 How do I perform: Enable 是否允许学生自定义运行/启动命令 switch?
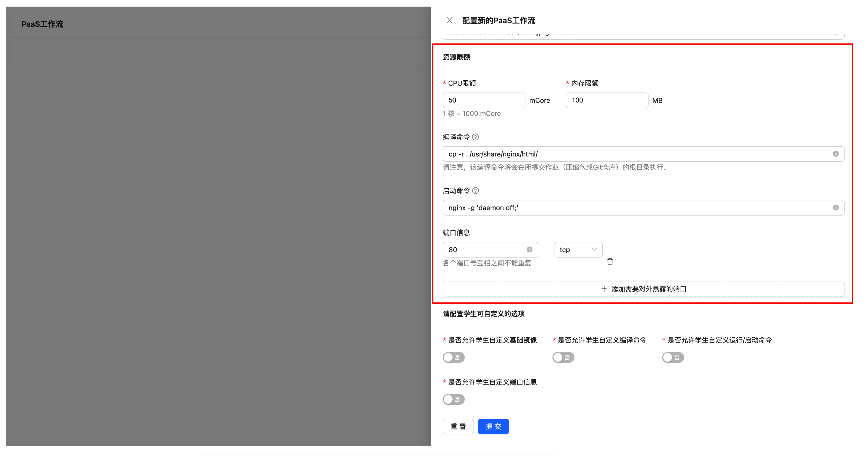pyautogui.click(x=673, y=358)
